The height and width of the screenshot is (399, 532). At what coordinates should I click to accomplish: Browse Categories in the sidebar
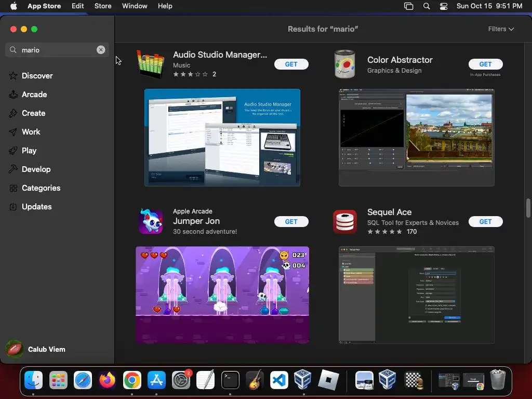(41, 188)
